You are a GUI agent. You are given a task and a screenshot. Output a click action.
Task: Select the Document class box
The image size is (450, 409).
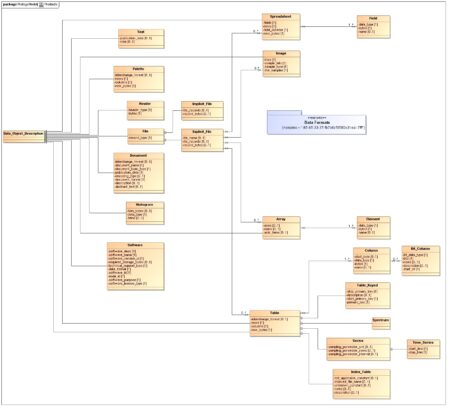pos(139,173)
